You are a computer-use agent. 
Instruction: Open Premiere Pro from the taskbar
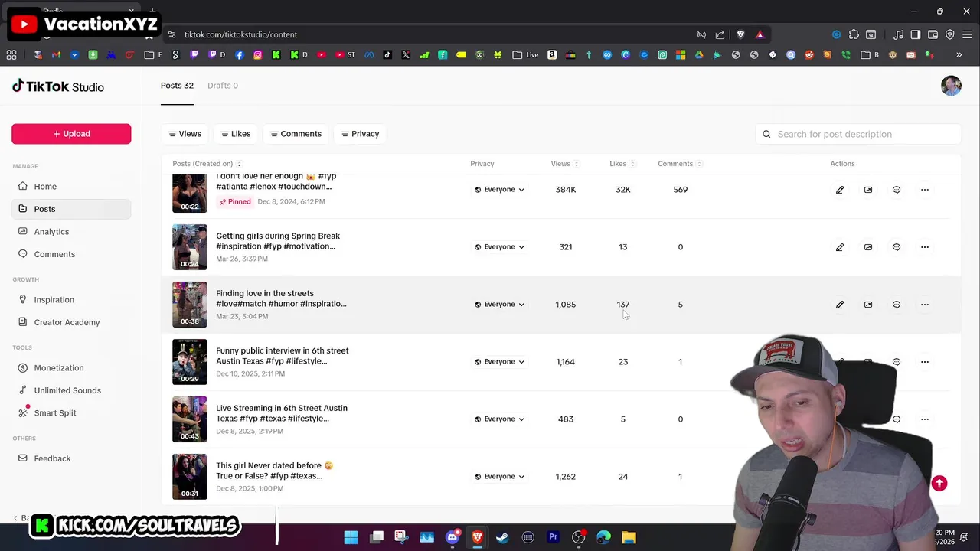pos(553,537)
